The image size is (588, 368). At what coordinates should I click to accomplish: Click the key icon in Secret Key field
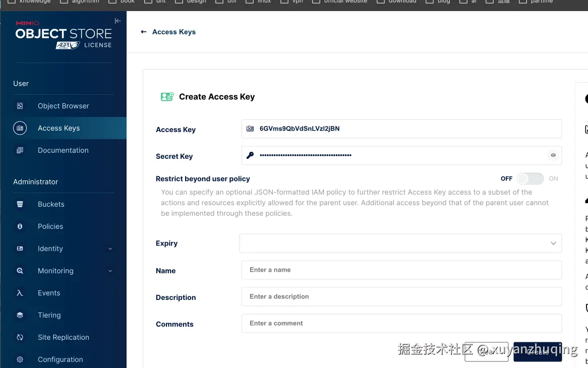point(250,155)
